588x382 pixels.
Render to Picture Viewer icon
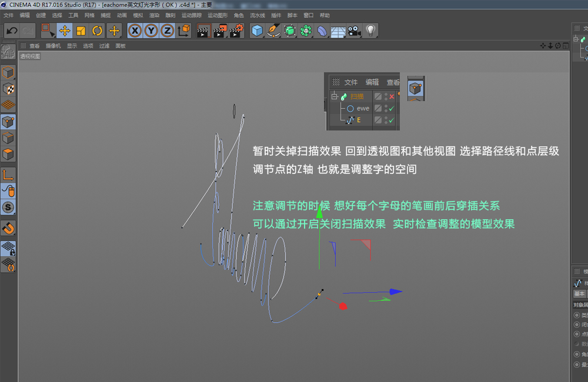(x=220, y=31)
